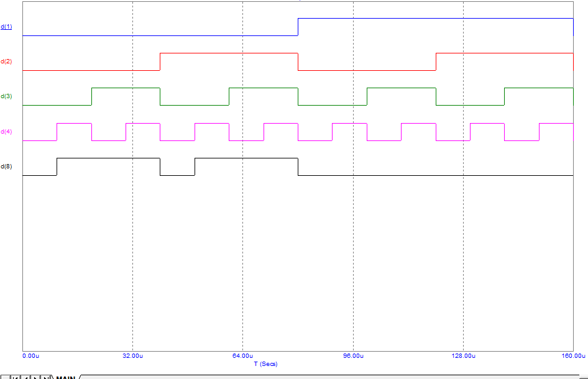The height and width of the screenshot is (379, 588).
Task: Click the 160.00u time axis value
Action: point(573,356)
